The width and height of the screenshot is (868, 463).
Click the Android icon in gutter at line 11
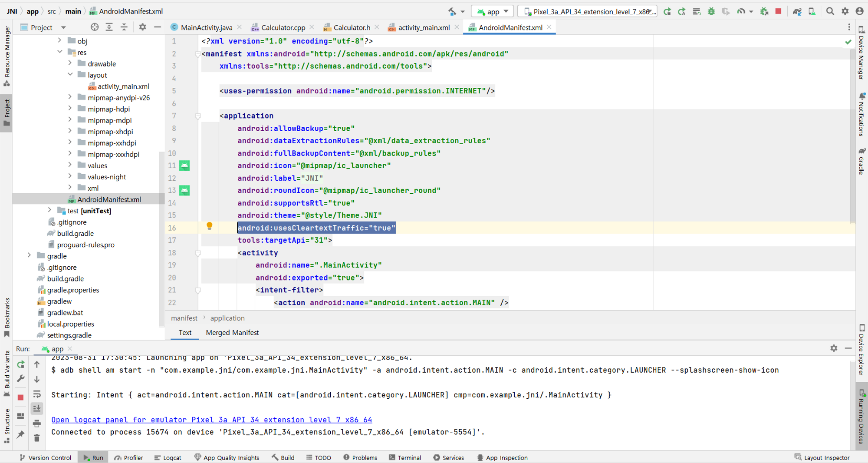[x=184, y=165]
